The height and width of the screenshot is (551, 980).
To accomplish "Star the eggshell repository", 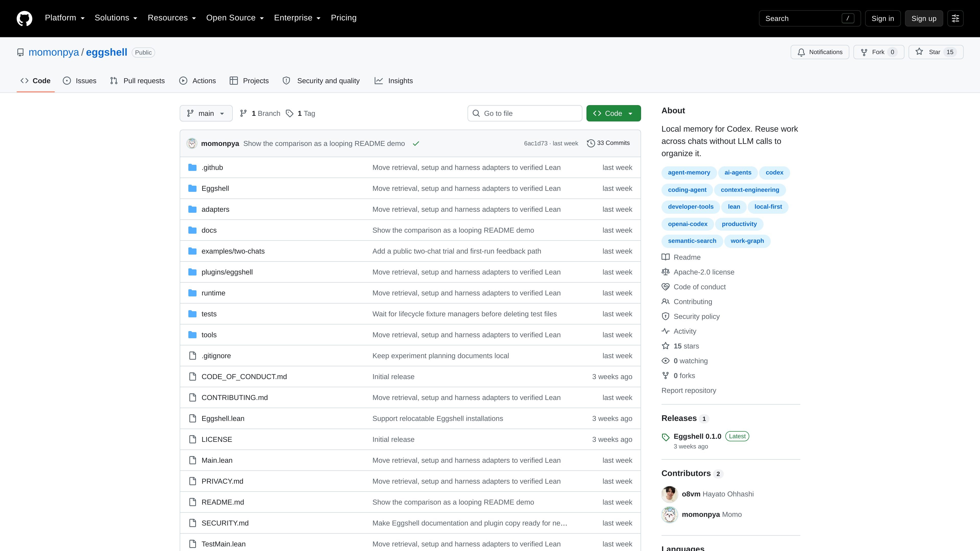I will [x=936, y=52].
